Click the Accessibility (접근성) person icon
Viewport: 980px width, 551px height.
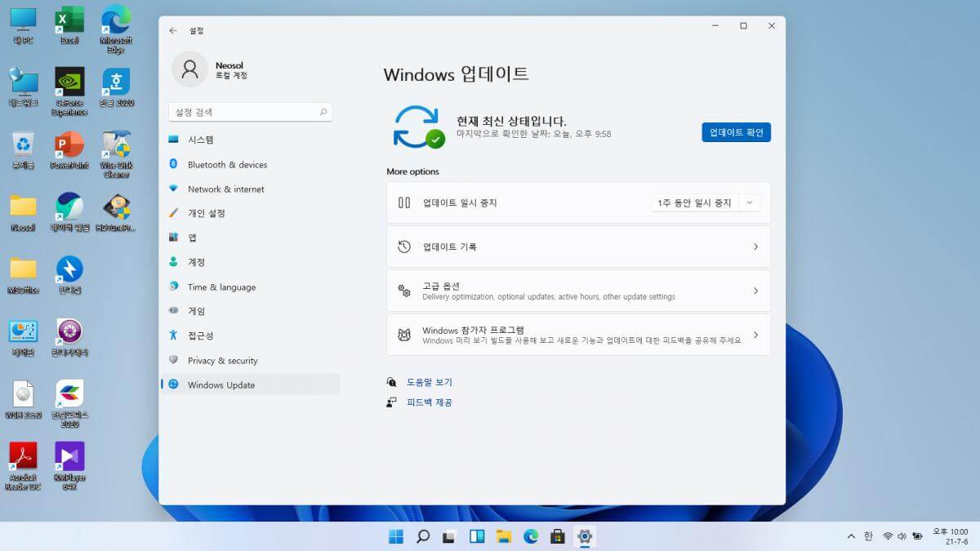point(173,335)
